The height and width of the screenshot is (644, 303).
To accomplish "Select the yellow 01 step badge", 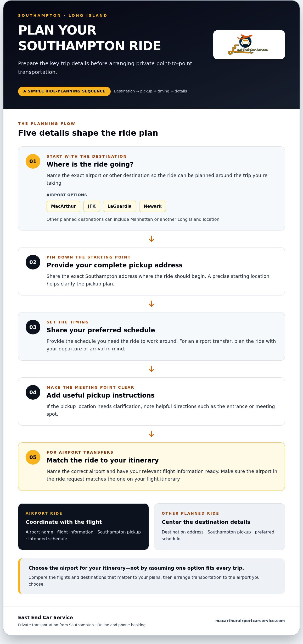I will pyautogui.click(x=33, y=161).
